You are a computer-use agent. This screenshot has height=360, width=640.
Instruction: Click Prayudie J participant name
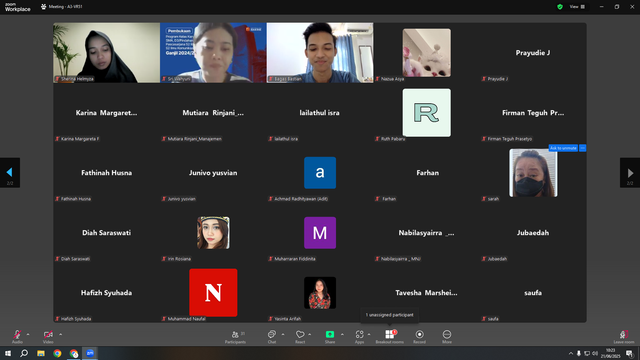point(533,53)
